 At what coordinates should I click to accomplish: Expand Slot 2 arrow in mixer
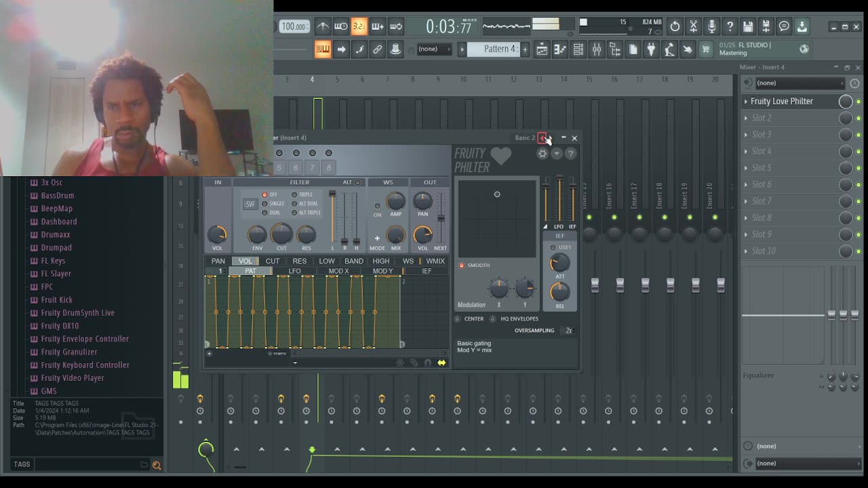tap(746, 118)
